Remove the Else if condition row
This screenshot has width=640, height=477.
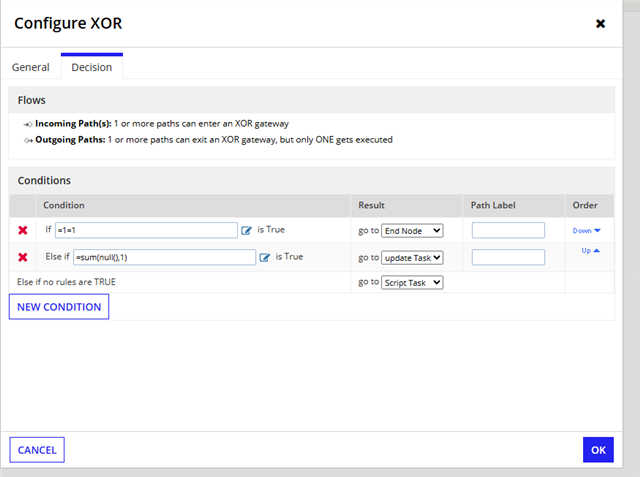[x=23, y=257]
